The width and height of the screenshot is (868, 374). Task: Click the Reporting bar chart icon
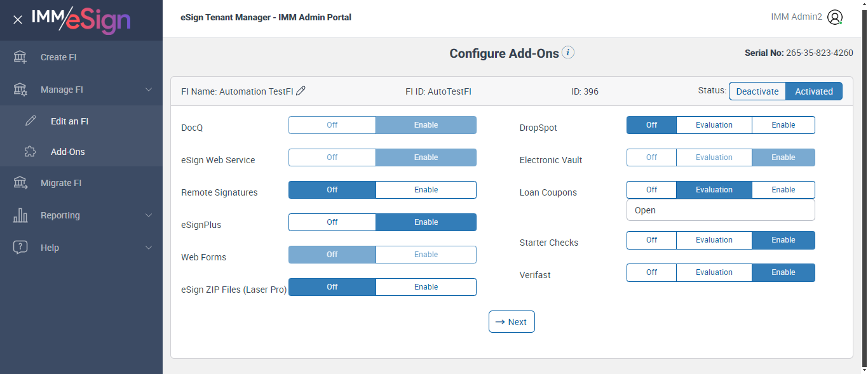20,215
